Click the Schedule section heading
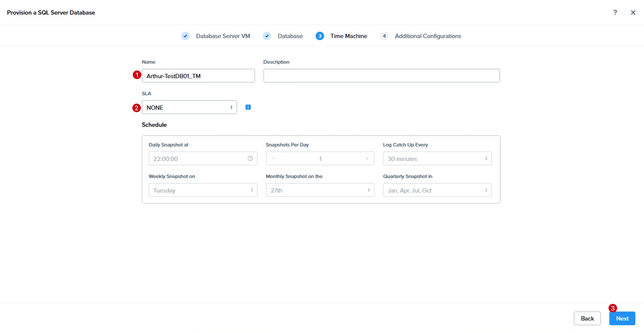 154,125
